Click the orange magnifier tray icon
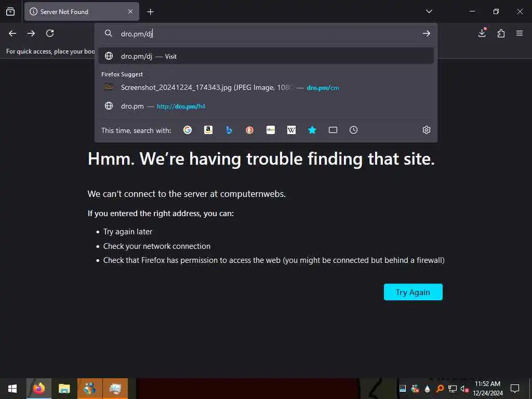The width and height of the screenshot is (532, 399). pyautogui.click(x=440, y=389)
